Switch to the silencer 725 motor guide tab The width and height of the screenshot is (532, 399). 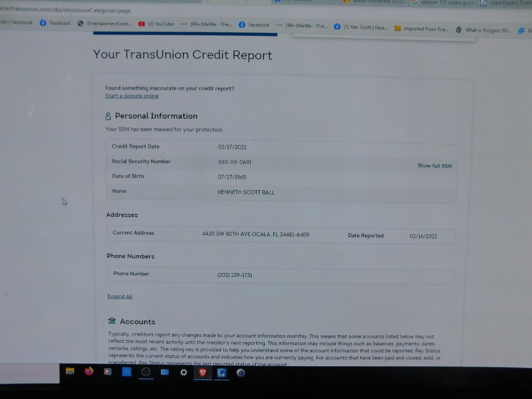444,3
